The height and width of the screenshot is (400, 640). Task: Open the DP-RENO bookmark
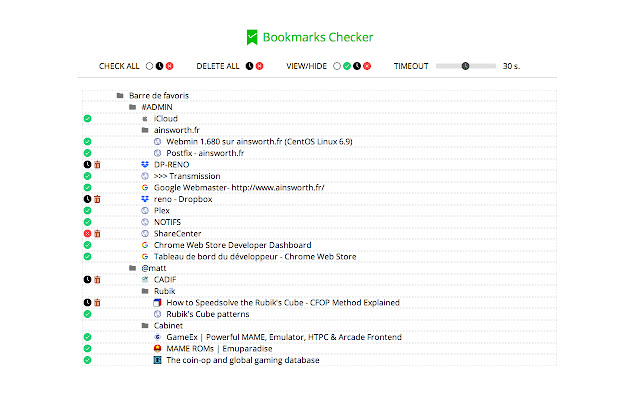tap(171, 164)
